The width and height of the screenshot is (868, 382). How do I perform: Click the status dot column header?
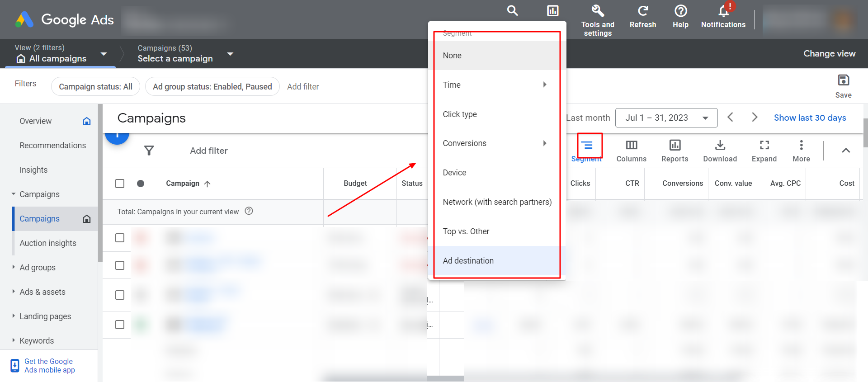click(x=141, y=184)
